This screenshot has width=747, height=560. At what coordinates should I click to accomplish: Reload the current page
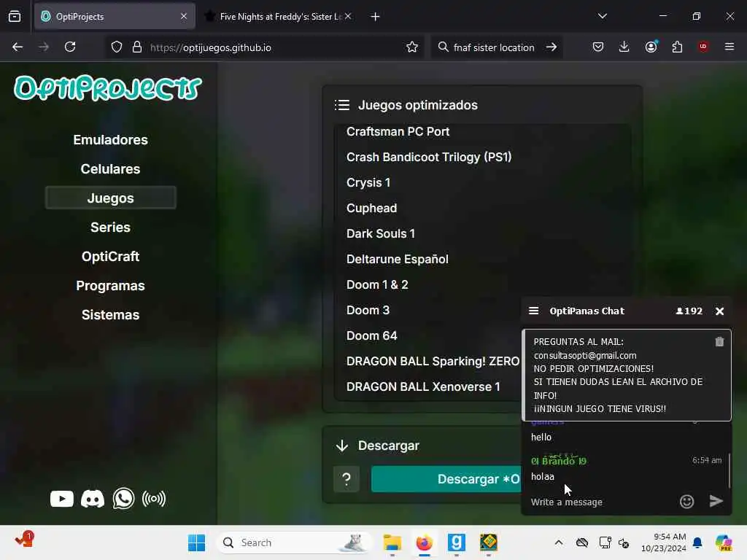coord(70,47)
